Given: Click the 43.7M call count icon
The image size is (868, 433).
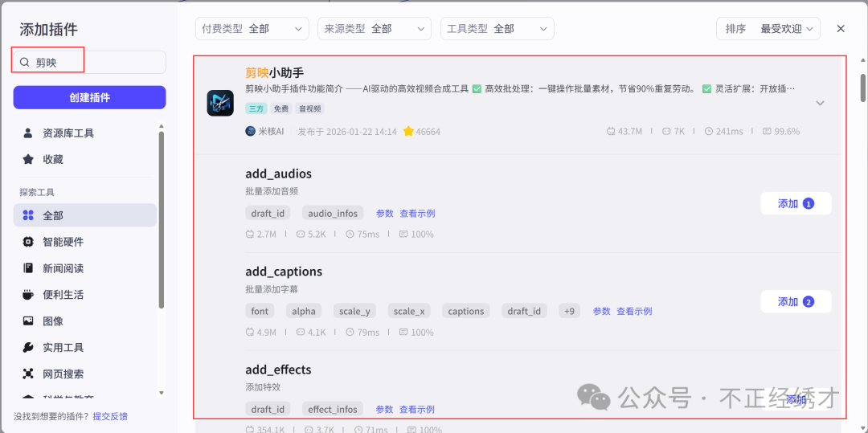Looking at the screenshot, I should (x=611, y=132).
